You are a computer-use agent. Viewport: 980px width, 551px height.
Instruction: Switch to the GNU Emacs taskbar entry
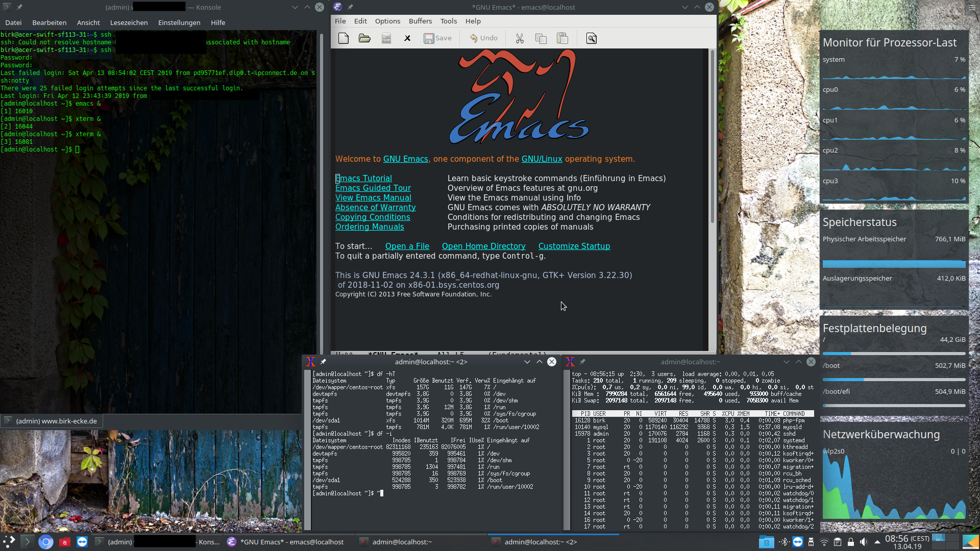click(288, 542)
